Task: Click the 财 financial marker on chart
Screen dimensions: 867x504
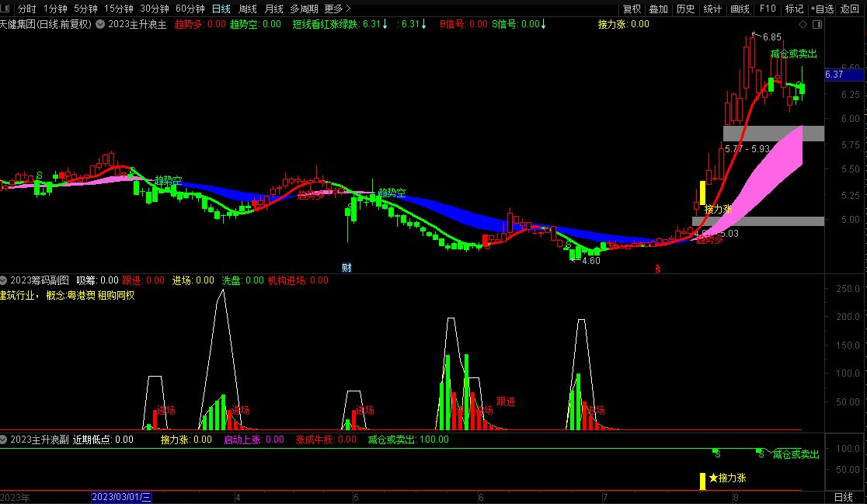Action: coord(347,267)
